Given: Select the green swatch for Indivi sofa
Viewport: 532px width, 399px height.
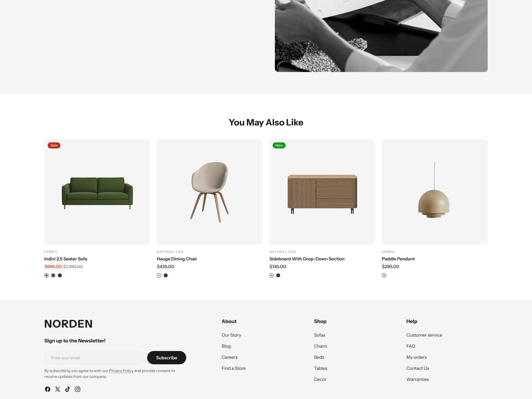Looking at the screenshot, I should tap(47, 275).
